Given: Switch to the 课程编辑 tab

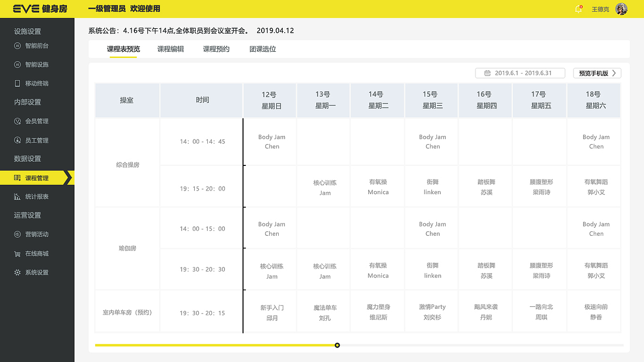Looking at the screenshot, I should 171,49.
